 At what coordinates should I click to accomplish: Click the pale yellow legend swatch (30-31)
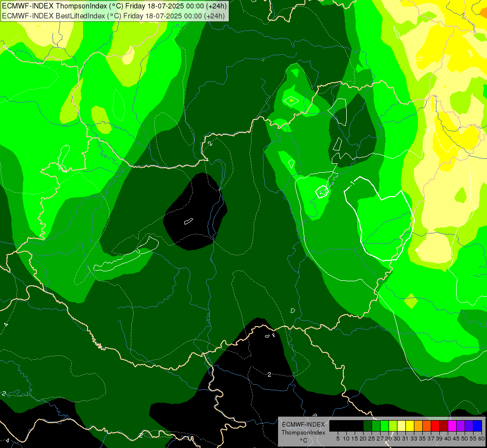401,426
